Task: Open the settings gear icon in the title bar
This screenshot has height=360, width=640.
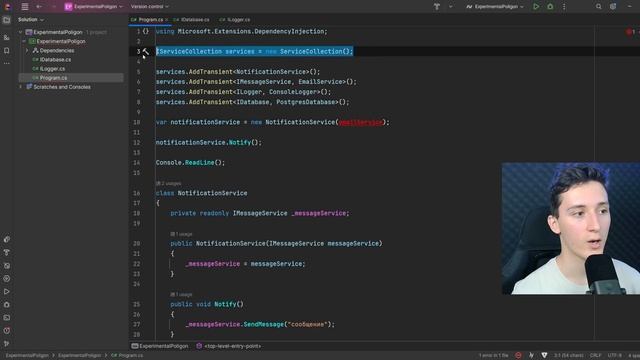Action: click(613, 7)
